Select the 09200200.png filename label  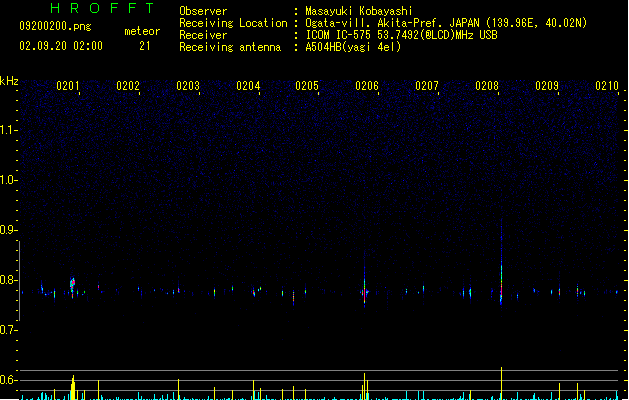[49, 26]
